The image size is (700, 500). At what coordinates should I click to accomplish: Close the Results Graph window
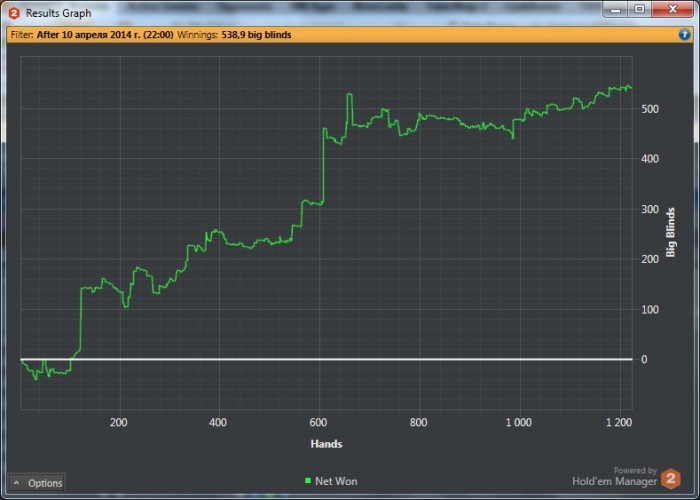672,10
